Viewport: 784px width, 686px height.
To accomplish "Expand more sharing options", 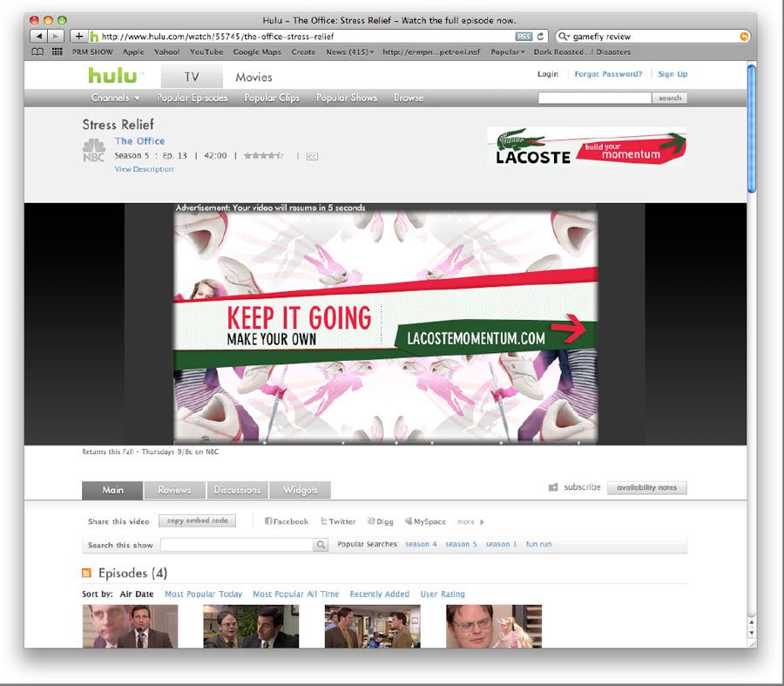I will pyautogui.click(x=470, y=522).
